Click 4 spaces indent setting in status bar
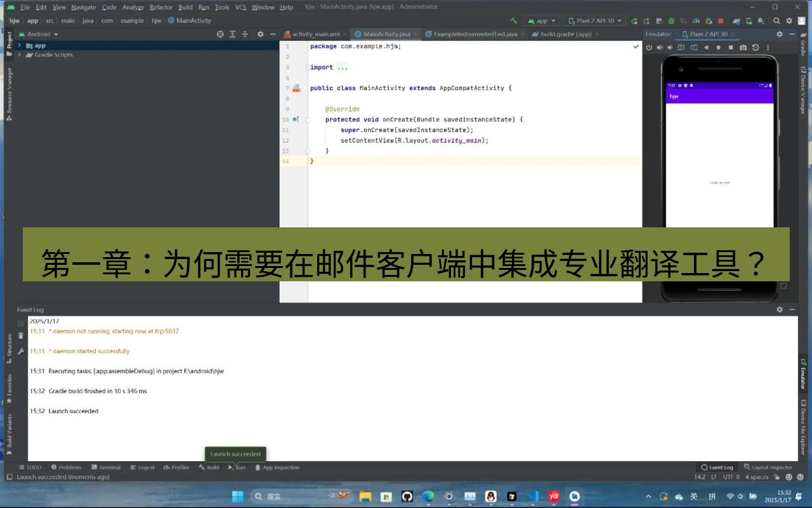The image size is (812, 508). click(x=756, y=477)
